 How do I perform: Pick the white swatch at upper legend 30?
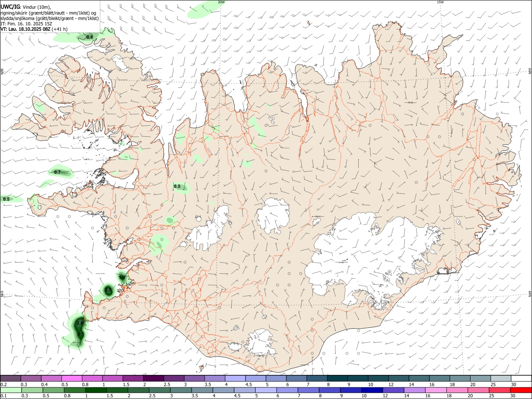(x=521, y=378)
